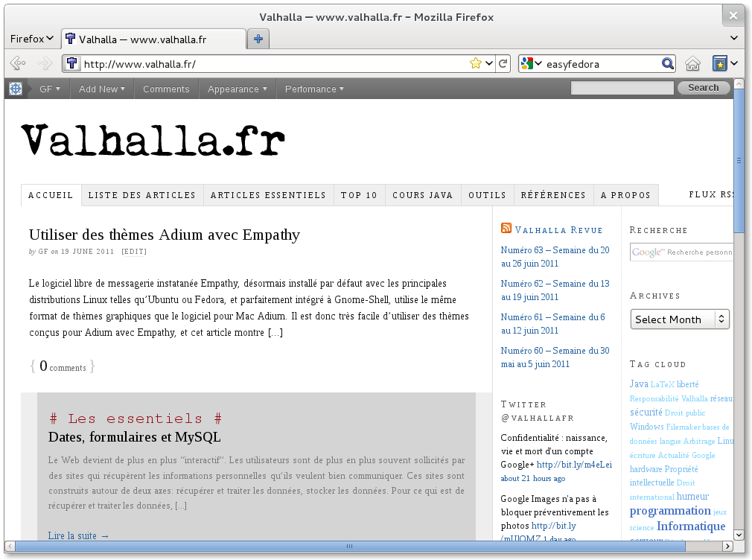Click the Lire la suite link
This screenshot has width=752, height=560.
78,535
